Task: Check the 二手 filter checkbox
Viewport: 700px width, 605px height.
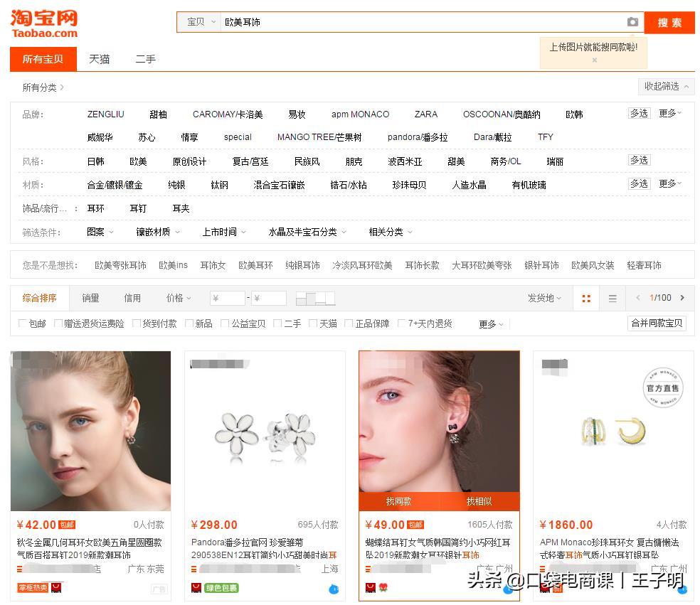Action: click(x=277, y=323)
